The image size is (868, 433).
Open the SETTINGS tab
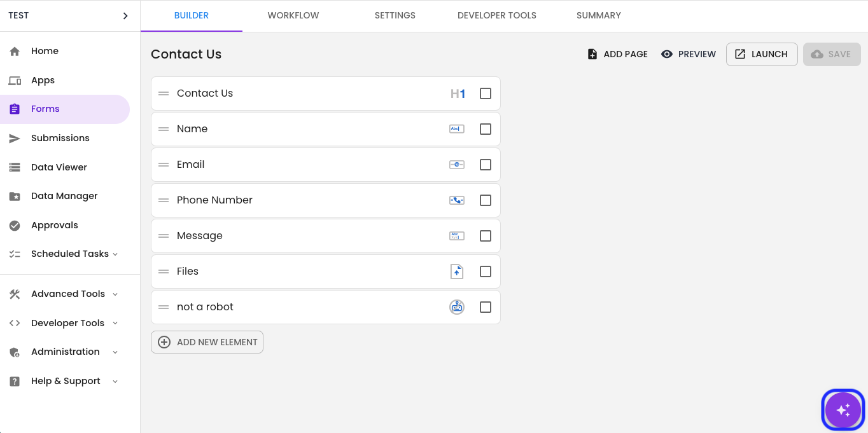point(395,16)
